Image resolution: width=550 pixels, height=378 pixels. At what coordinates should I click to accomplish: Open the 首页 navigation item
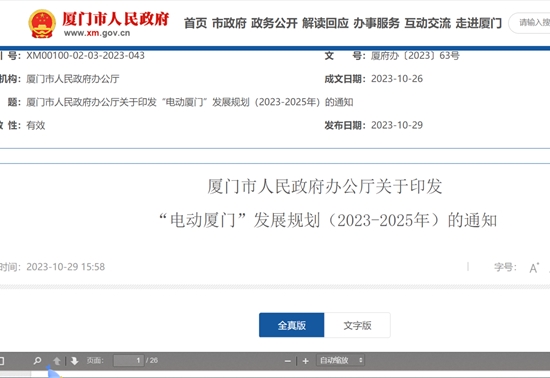195,23
